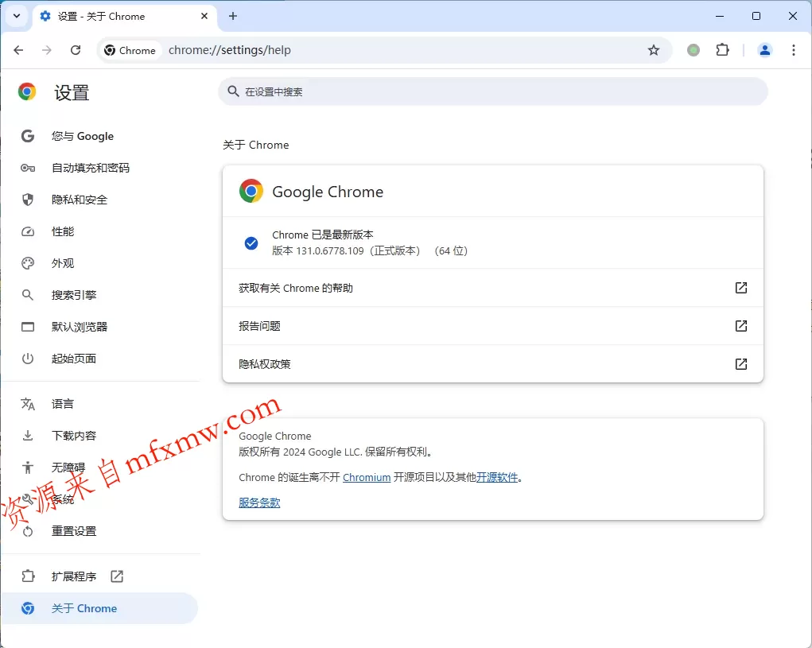The image size is (812, 648).
Task: Click the Google Chrome logo in the about card
Action: tap(251, 191)
